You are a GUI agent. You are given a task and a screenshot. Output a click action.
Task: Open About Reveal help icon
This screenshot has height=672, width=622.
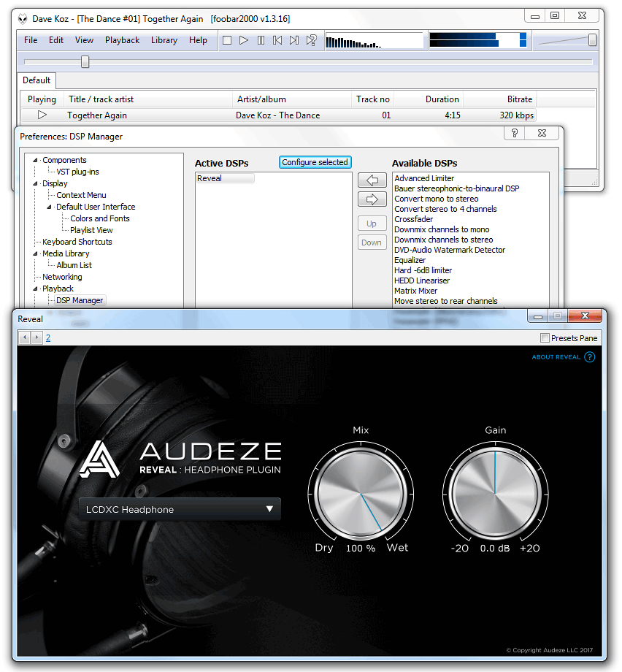click(x=589, y=357)
